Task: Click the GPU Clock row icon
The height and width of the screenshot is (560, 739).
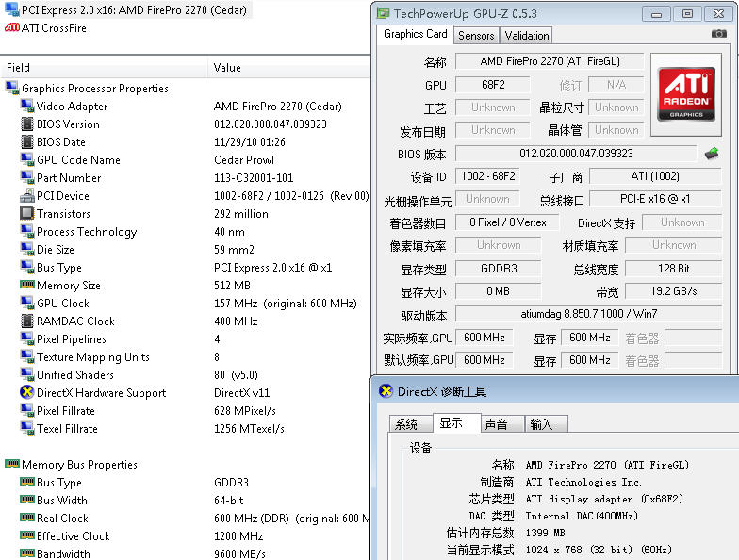Action: pos(27,303)
